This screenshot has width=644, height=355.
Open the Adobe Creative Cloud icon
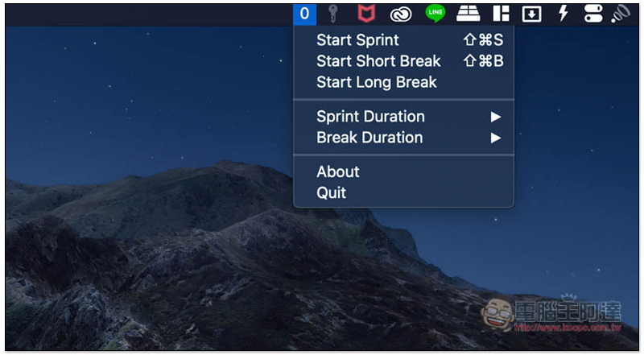click(400, 14)
